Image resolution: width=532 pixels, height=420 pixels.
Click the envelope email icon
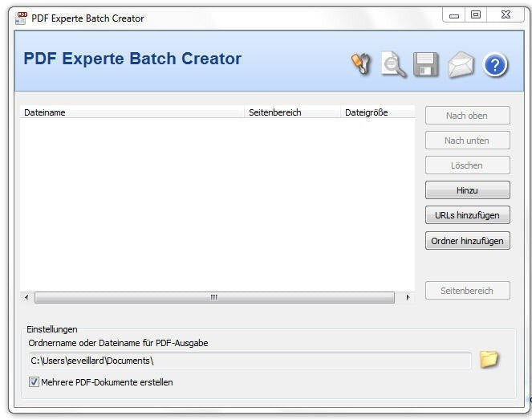point(461,64)
